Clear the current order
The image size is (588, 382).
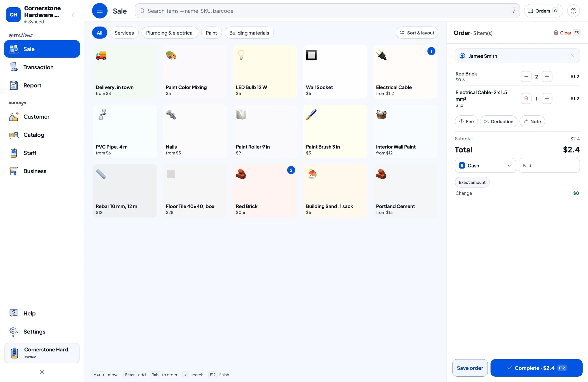pyautogui.click(x=567, y=33)
